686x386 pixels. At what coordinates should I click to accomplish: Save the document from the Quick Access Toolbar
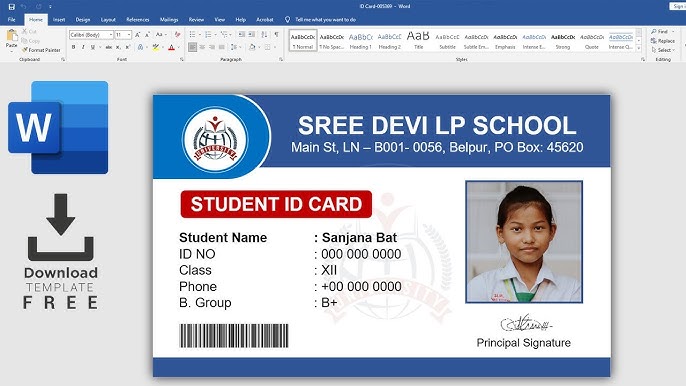tap(11, 7)
